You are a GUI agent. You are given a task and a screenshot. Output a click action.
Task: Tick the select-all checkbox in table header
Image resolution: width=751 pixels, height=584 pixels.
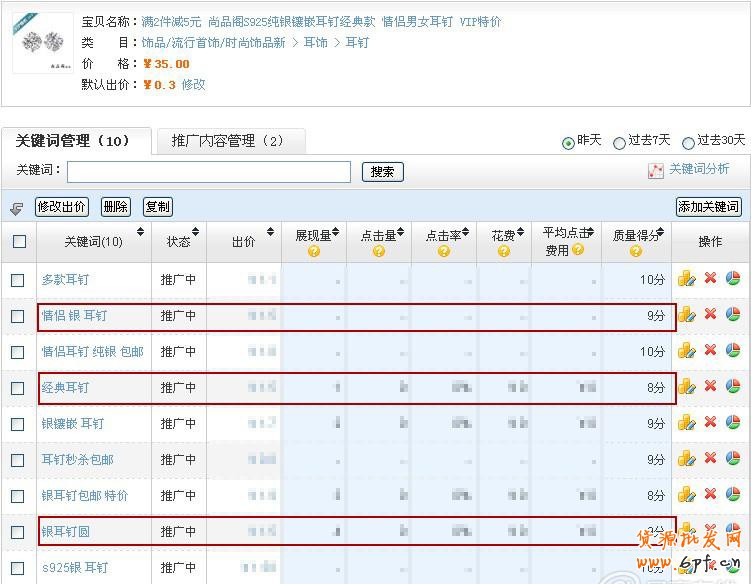coord(19,242)
